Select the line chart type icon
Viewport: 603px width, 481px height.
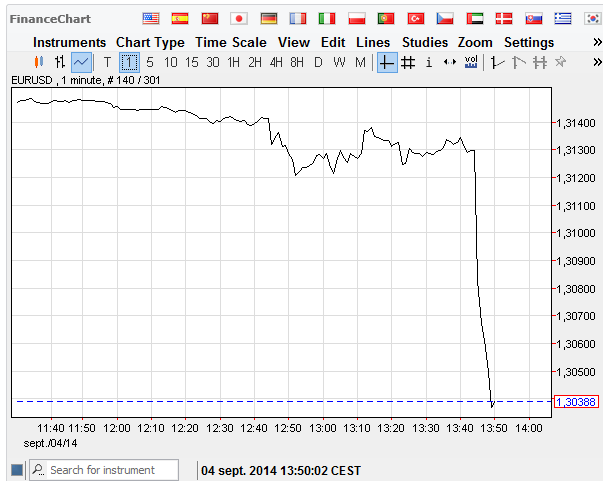pyautogui.click(x=81, y=62)
